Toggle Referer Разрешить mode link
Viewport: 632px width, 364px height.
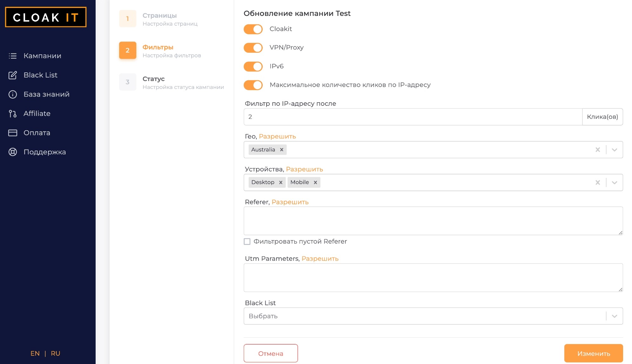click(290, 202)
